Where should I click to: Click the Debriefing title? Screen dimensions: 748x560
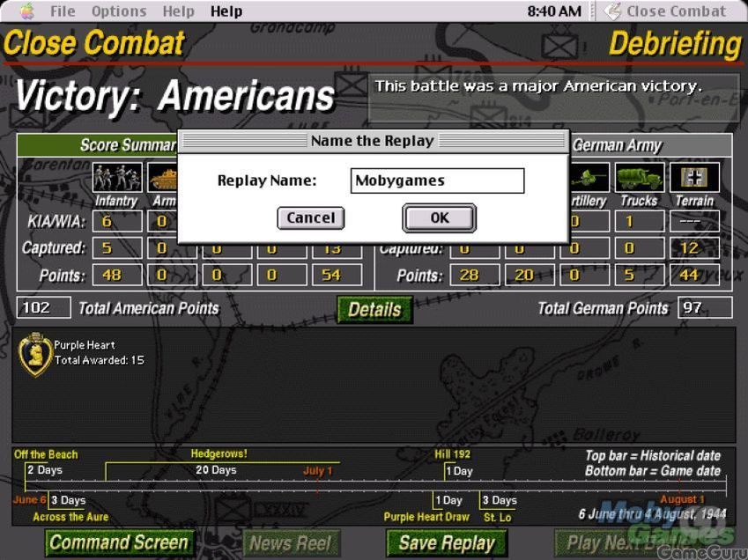[676, 44]
